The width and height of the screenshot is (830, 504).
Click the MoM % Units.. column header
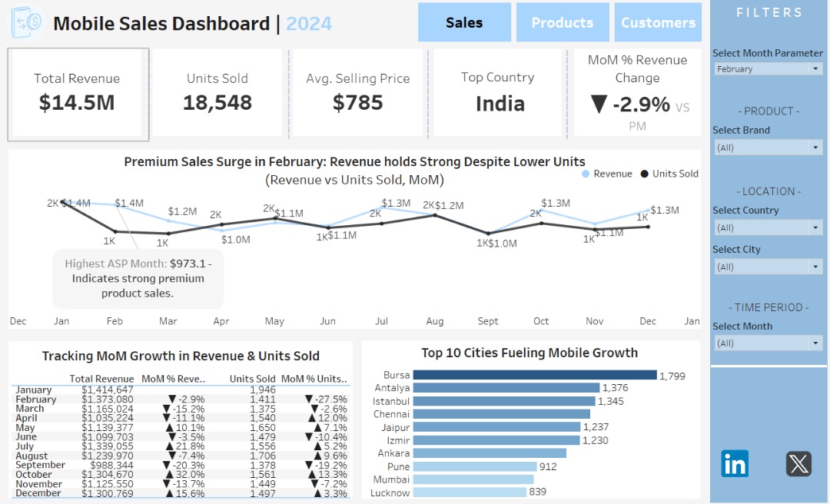[x=314, y=379]
